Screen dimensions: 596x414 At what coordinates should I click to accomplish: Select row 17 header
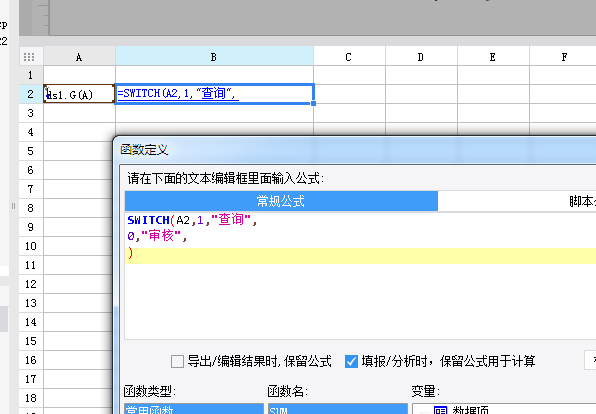pyautogui.click(x=31, y=379)
